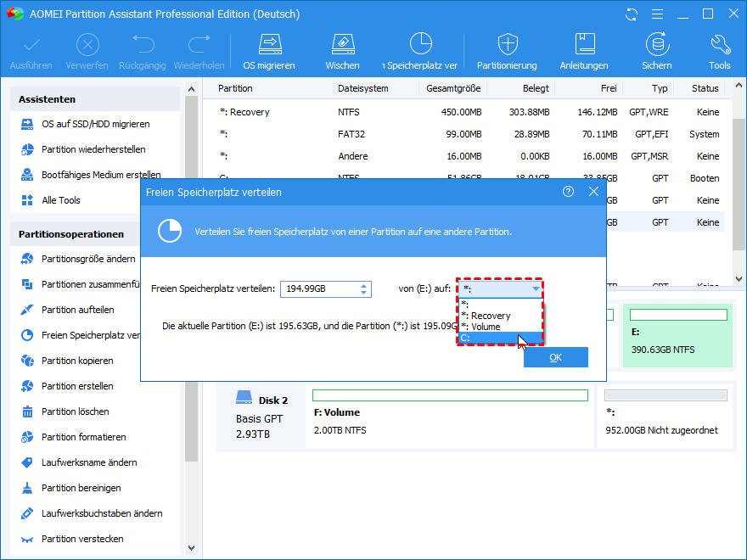
Task: Open the target partition dropdown arrow
Action: pos(536,289)
